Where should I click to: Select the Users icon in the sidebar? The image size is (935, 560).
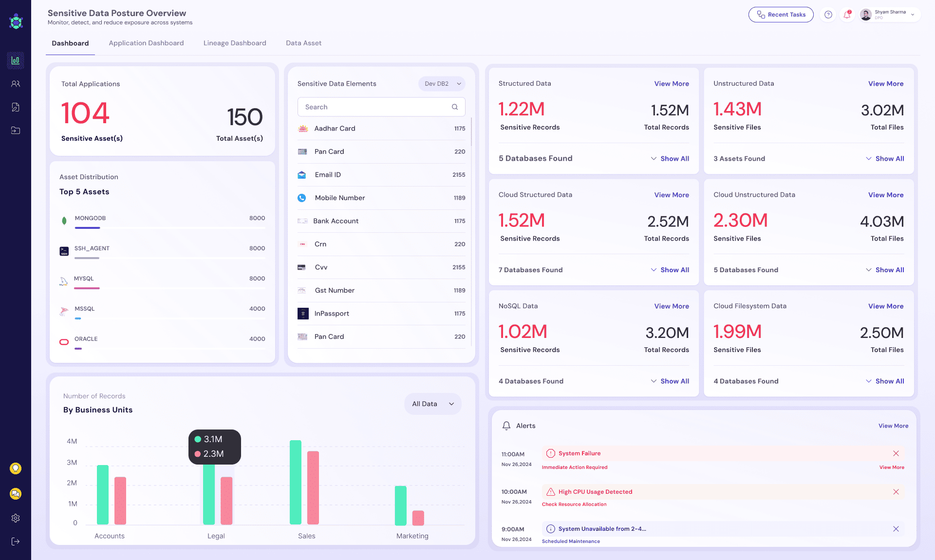click(16, 83)
